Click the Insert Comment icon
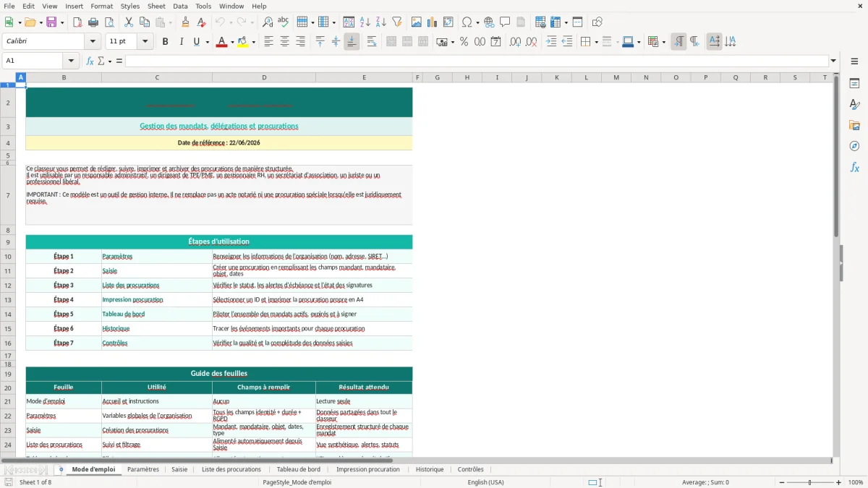Image resolution: width=868 pixels, height=488 pixels. pyautogui.click(x=505, y=22)
